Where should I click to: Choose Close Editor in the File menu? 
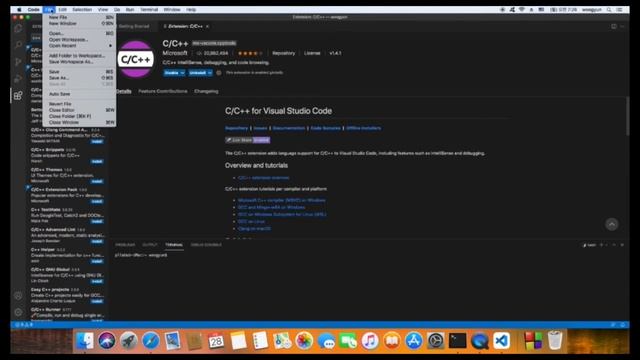click(x=79, y=110)
